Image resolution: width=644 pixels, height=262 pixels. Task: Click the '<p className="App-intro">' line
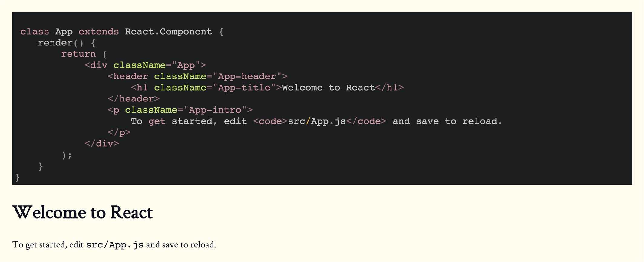[x=180, y=110]
